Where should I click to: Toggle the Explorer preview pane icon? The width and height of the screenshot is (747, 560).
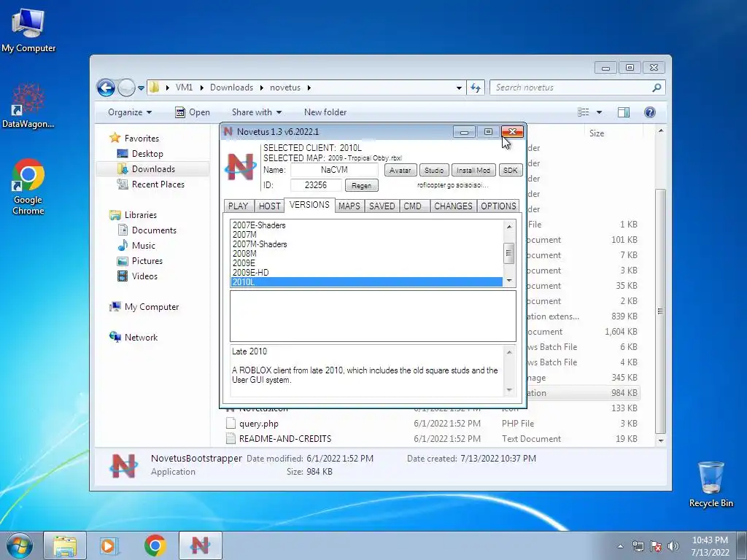(623, 112)
